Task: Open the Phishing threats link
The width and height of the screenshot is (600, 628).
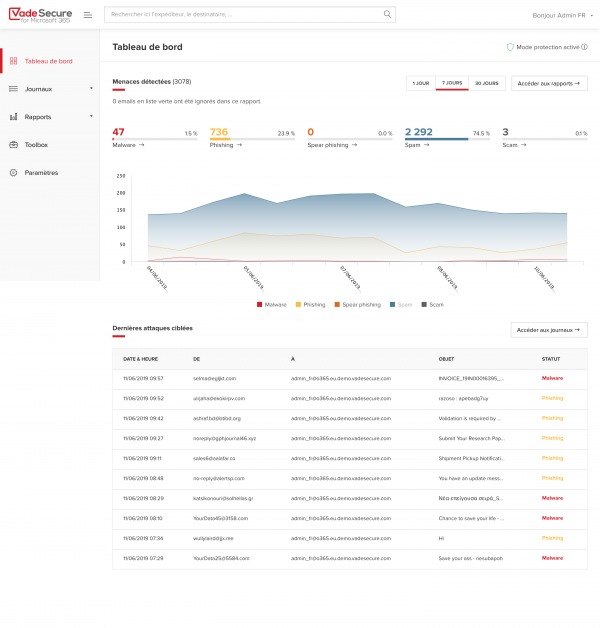Action: [221, 145]
